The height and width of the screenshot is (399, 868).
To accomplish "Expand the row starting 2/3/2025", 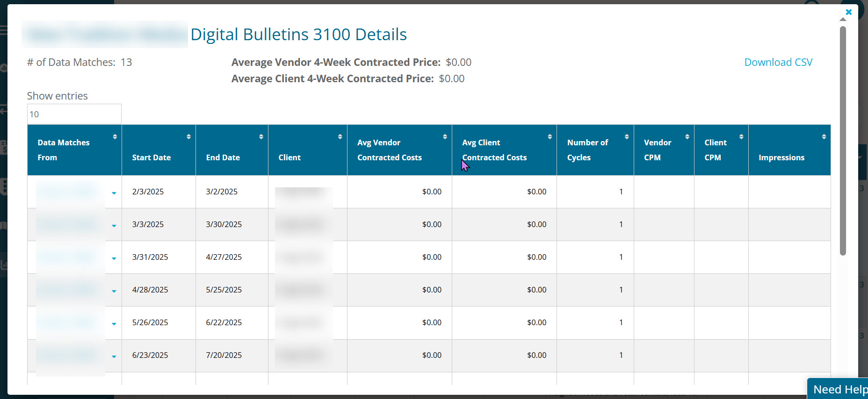I will click(x=114, y=193).
